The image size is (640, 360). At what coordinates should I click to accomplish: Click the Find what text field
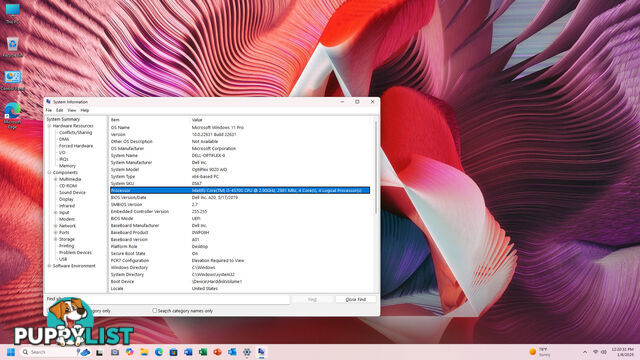pyautogui.click(x=176, y=299)
